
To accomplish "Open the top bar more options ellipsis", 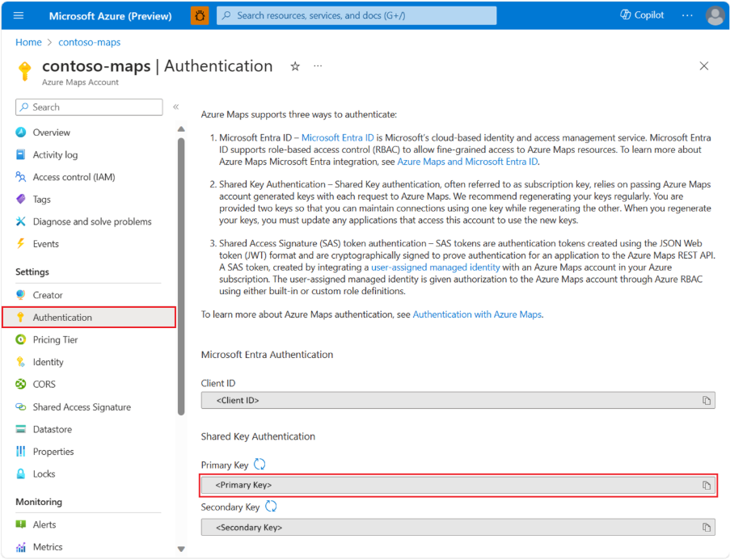I will 687,15.
